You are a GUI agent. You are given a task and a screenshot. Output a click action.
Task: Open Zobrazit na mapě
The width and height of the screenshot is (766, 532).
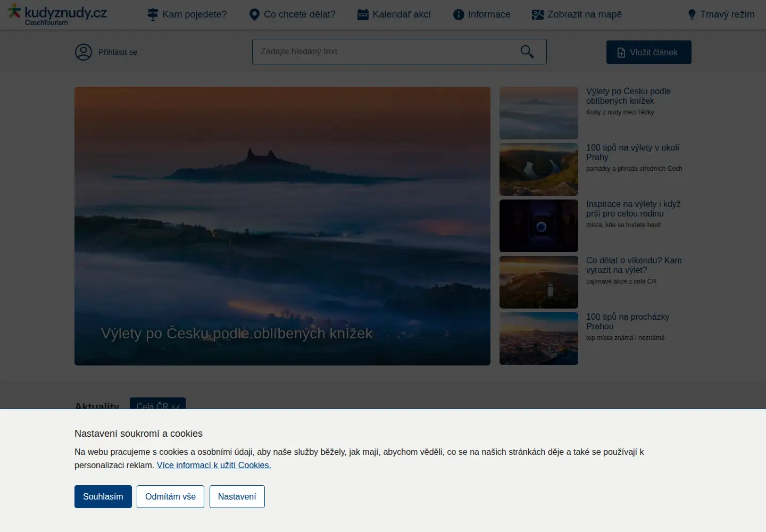point(577,14)
